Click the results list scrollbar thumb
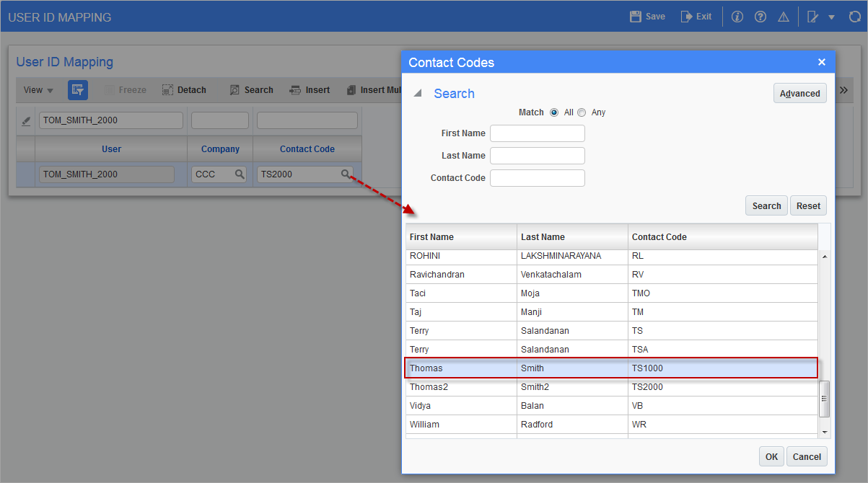This screenshot has height=483, width=868. tap(825, 399)
